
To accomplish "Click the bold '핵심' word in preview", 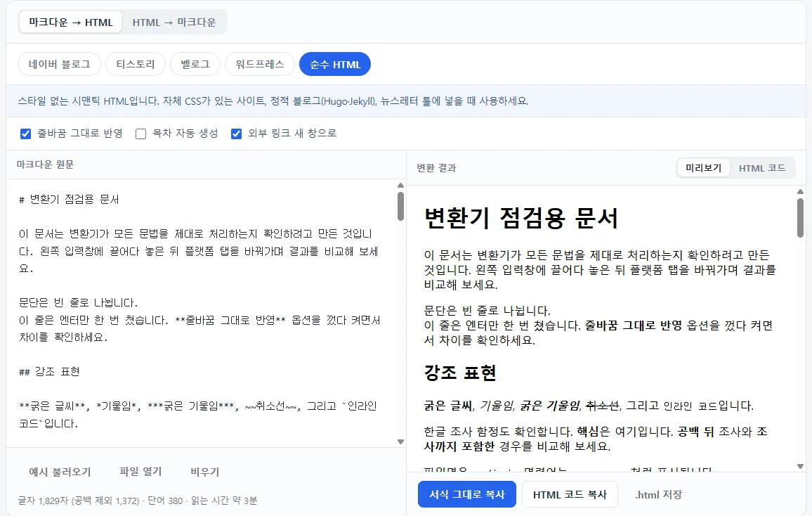I will click(589, 432).
